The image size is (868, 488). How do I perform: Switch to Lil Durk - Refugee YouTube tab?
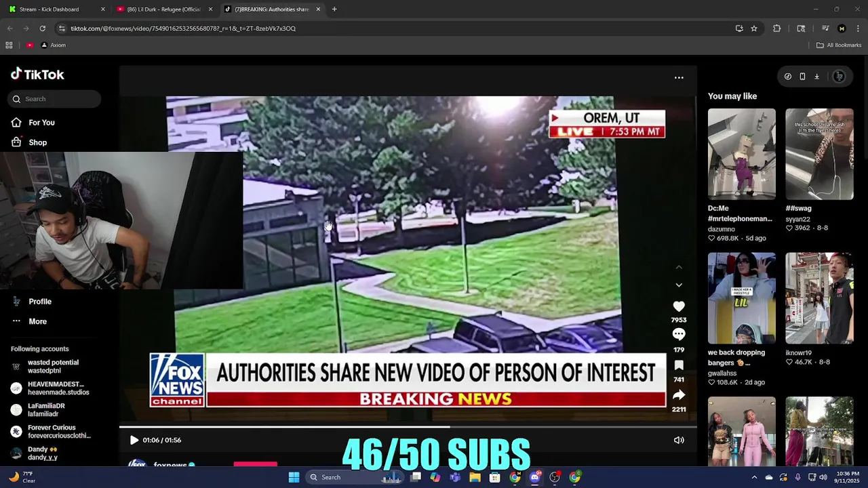(164, 9)
